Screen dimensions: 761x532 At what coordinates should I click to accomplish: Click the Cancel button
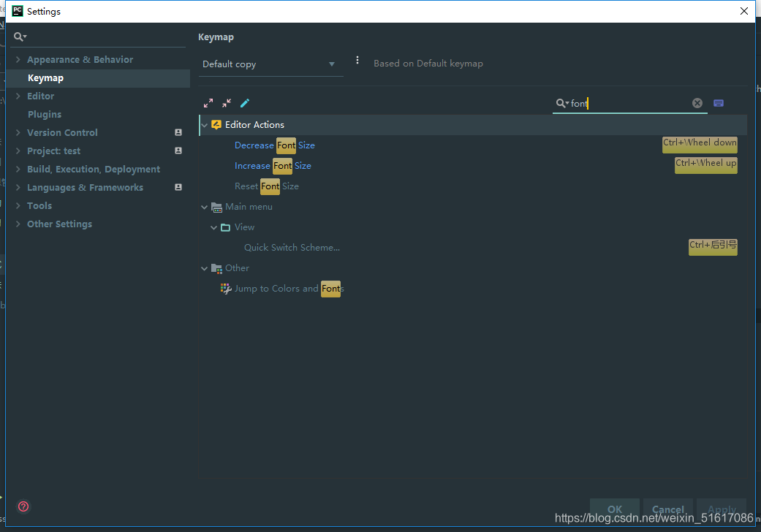coord(668,509)
